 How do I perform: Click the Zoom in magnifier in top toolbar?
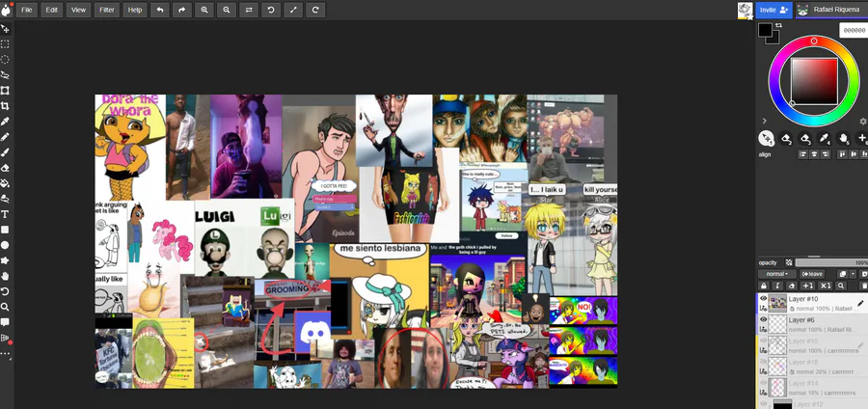point(204,10)
